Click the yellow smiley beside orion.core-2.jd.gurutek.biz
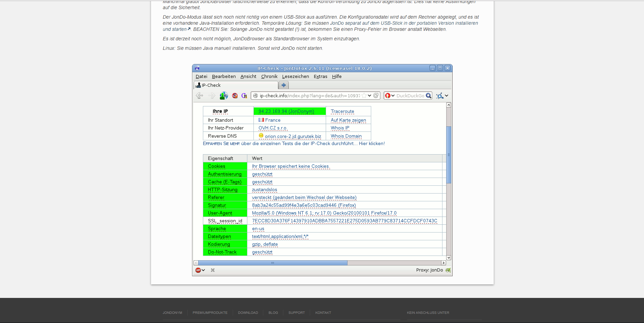This screenshot has height=323, width=644. 261,136
